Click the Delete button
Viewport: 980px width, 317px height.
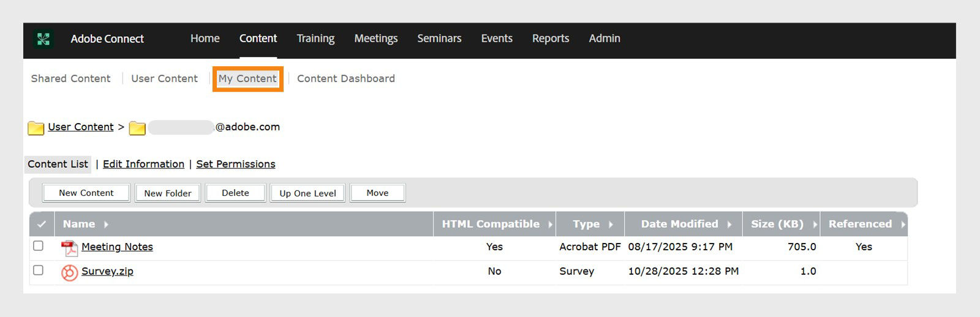235,193
